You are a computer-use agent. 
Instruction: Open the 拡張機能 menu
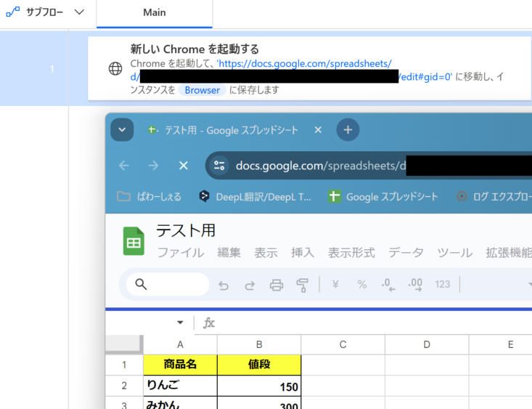pos(509,253)
